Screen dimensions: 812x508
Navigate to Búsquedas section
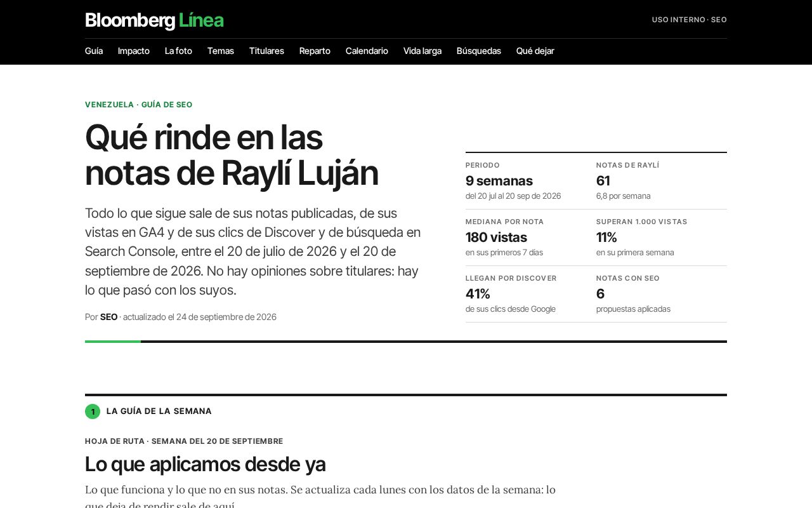click(479, 51)
